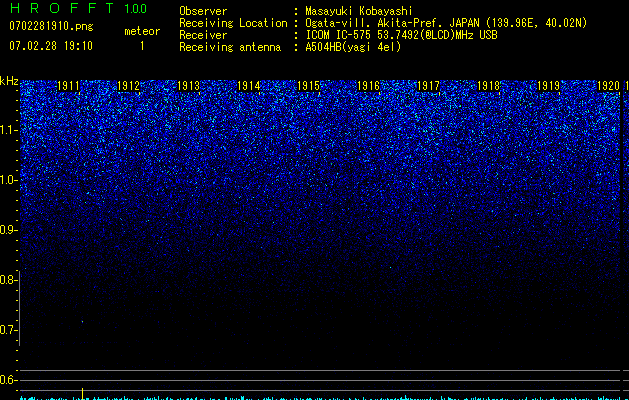629x400 pixels.
Task: Click the 'Receiving Location' label
Action: click(x=233, y=23)
